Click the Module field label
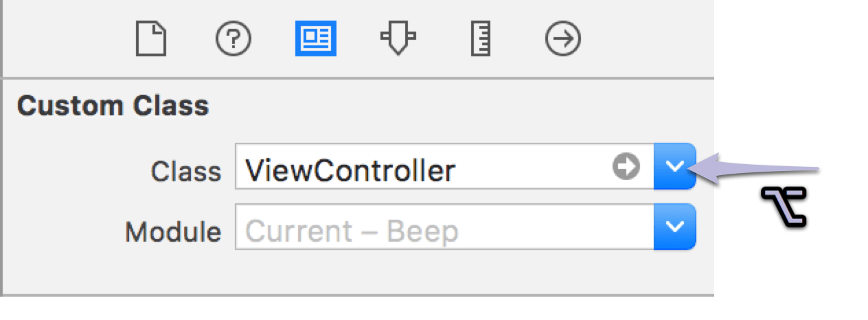The width and height of the screenshot is (868, 320). tap(173, 231)
